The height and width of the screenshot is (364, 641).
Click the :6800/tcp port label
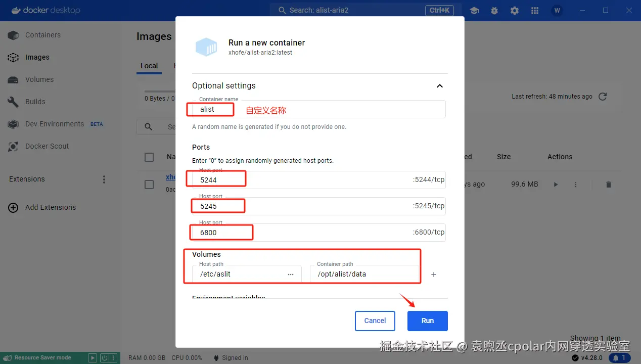[x=429, y=233]
